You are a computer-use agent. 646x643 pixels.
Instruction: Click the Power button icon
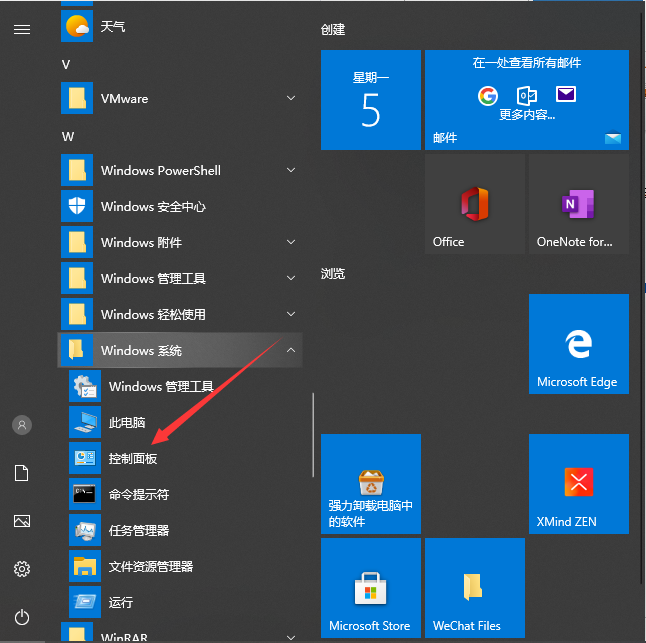pos(22,617)
